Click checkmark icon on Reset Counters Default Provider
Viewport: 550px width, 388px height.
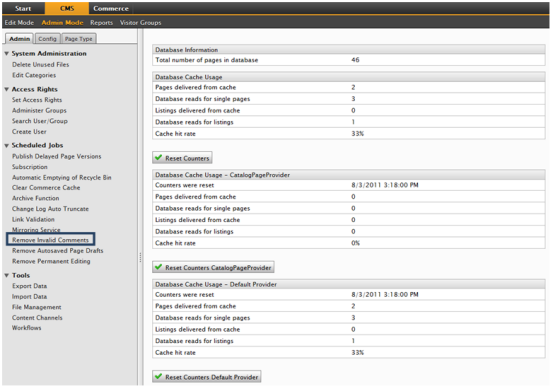pyautogui.click(x=159, y=376)
